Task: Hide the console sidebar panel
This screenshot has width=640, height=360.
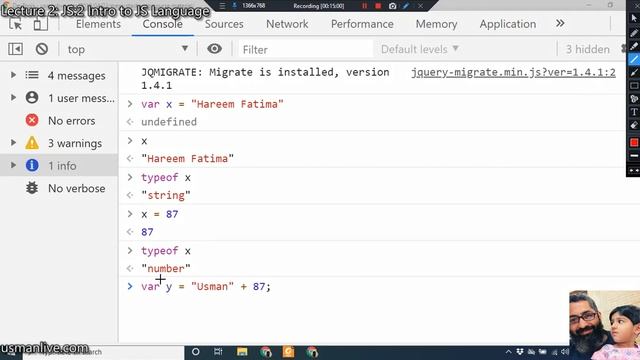Action: coord(16,49)
